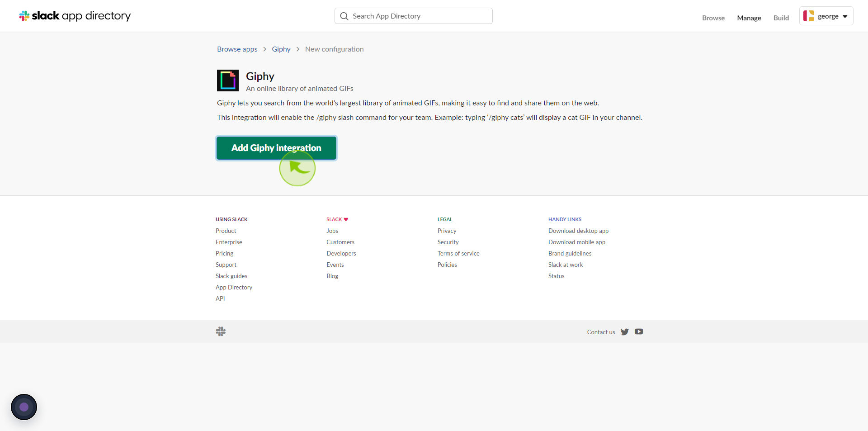Image resolution: width=868 pixels, height=431 pixels.
Task: Open the Blog footer link
Action: 332,276
